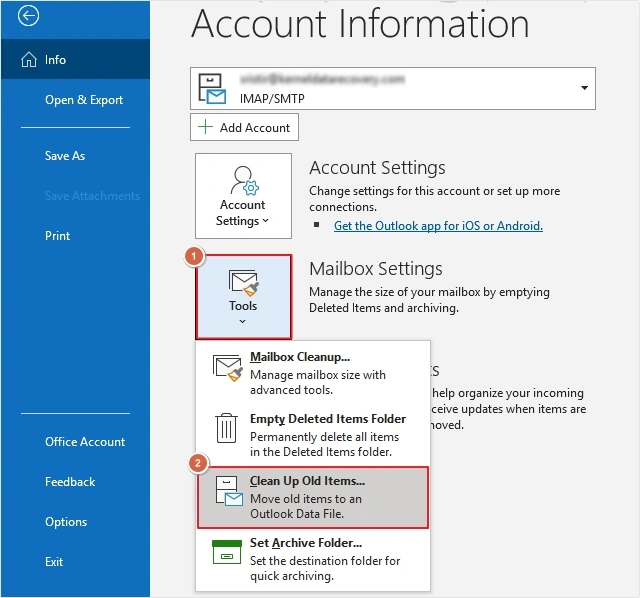Click the Clean Up Old Items icon
Viewport: 640px width, 598px height.
coord(229,491)
